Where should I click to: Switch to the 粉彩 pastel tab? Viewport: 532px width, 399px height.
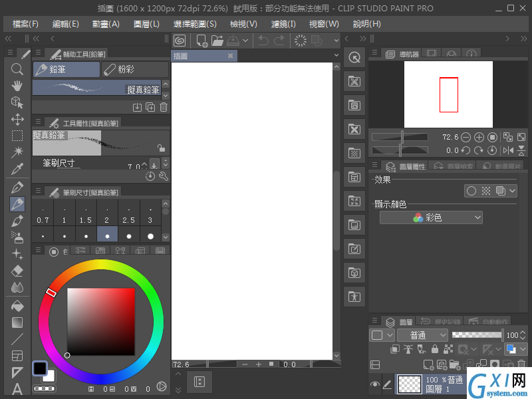pyautogui.click(x=135, y=69)
